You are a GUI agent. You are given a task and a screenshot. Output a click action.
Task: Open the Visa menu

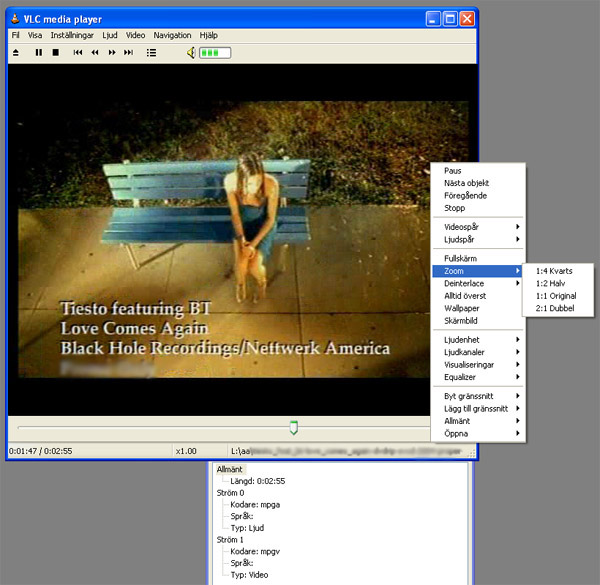point(35,35)
